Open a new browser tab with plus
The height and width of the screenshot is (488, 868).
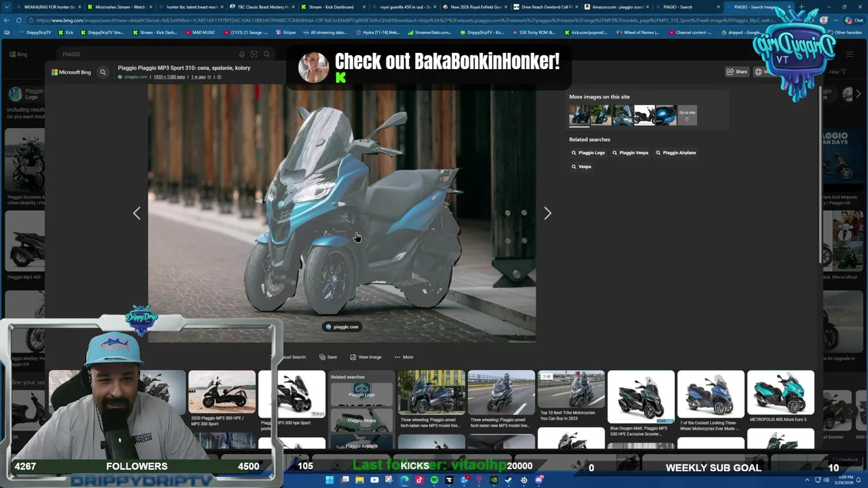coord(802,7)
